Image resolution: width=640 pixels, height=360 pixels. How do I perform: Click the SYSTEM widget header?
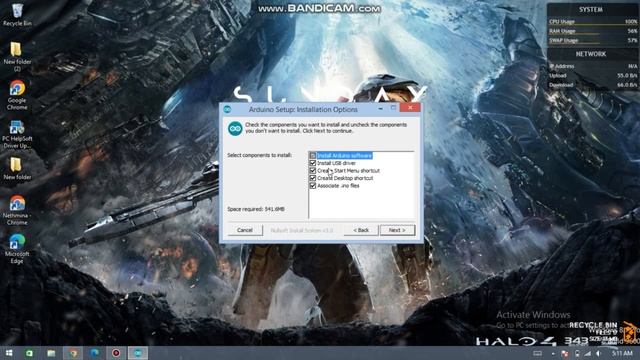tap(591, 9)
